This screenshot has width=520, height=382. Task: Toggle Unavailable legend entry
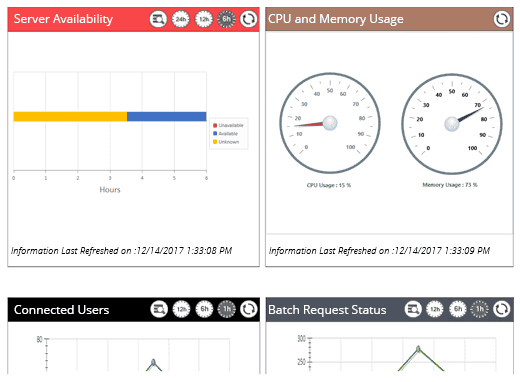(x=228, y=125)
